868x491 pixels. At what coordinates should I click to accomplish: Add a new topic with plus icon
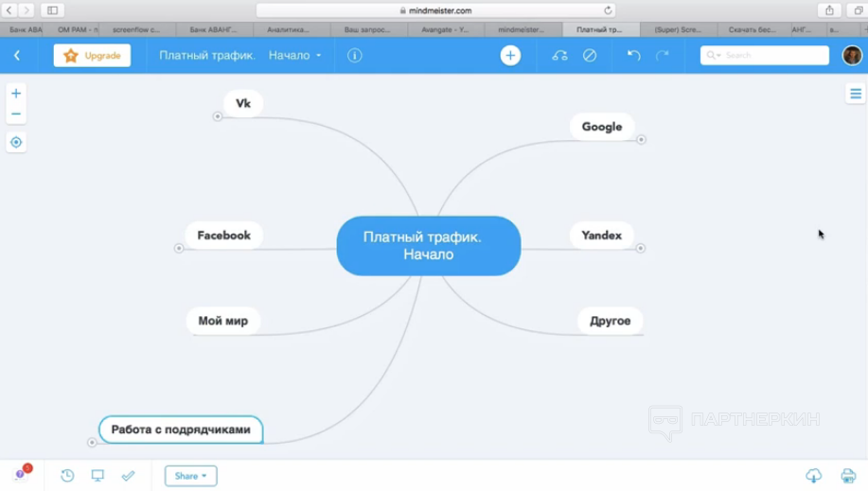click(510, 56)
